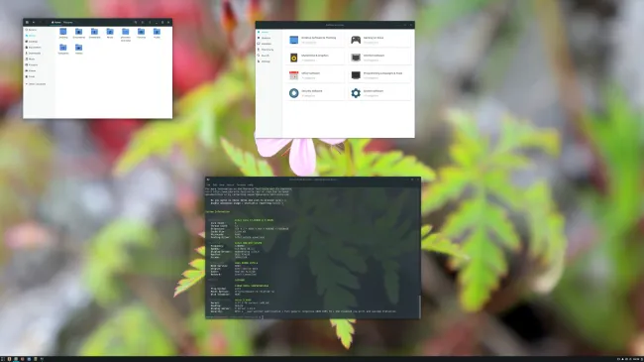Open the Office Software calendar icon
Image resolution: width=644 pixels, height=362 pixels.
[x=293, y=75]
